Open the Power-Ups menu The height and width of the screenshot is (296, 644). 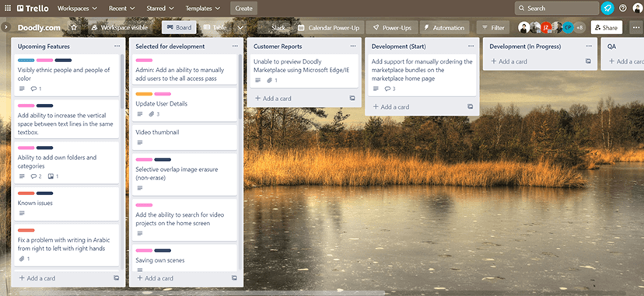391,28
